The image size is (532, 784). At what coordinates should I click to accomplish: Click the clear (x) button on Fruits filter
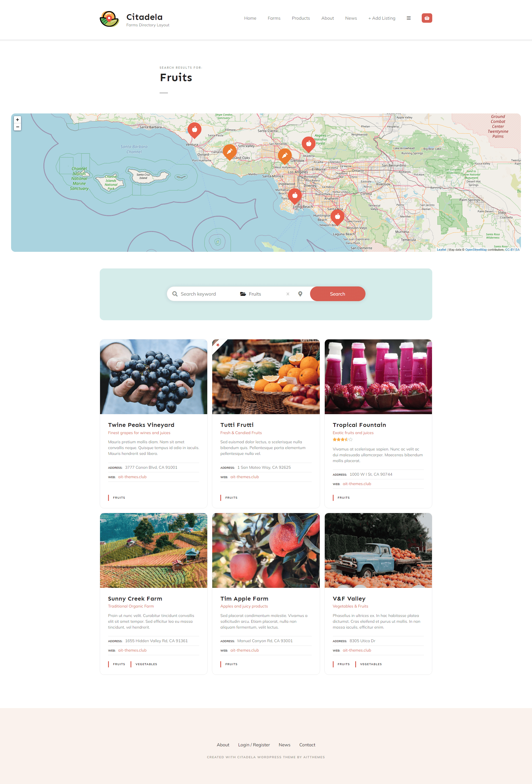pyautogui.click(x=288, y=294)
